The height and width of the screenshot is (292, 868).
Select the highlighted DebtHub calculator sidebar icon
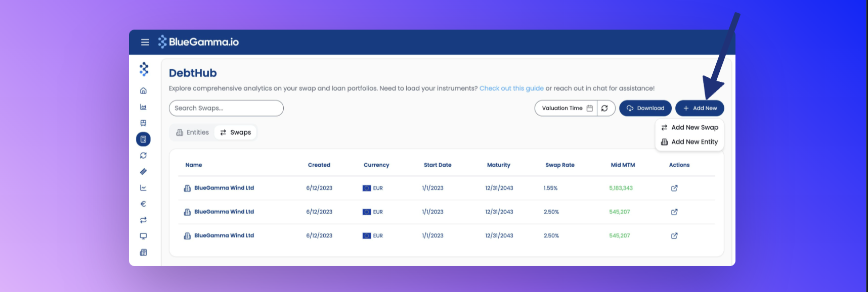click(143, 139)
